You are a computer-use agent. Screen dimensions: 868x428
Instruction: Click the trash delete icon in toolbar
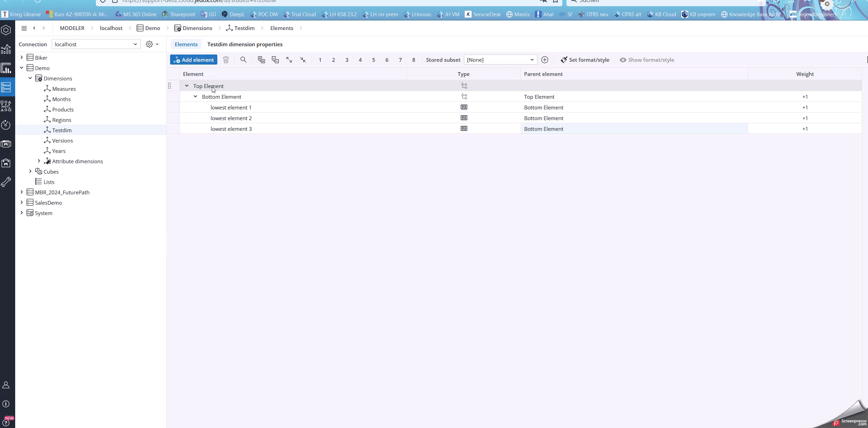226,60
